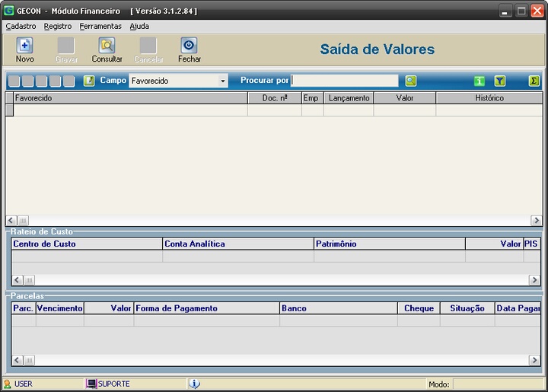Image resolution: width=548 pixels, height=392 pixels.
Task: Click the edit note icon beside Campo
Action: [x=89, y=81]
